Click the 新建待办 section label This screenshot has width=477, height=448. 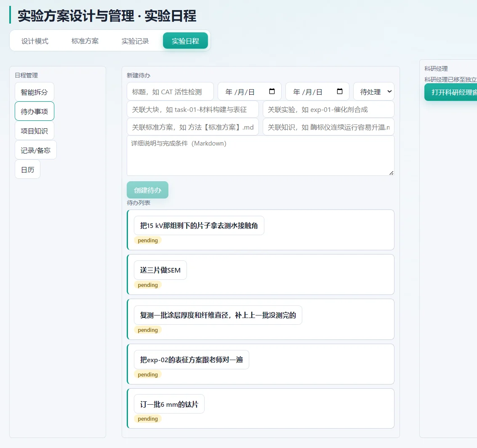click(x=139, y=75)
